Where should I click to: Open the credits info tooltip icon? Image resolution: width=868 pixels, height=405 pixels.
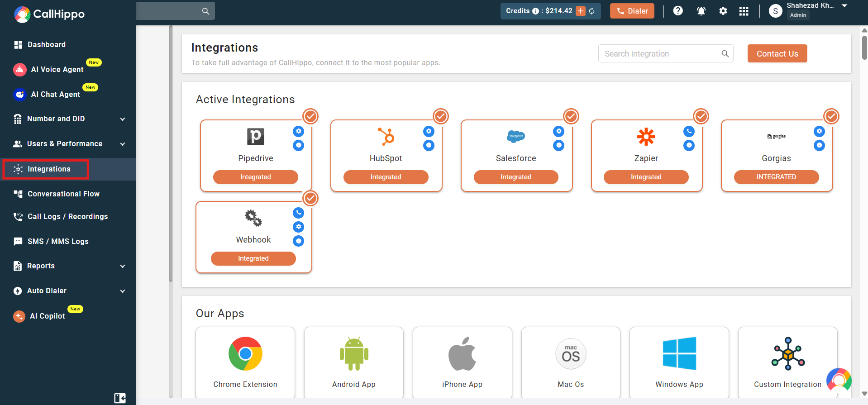point(535,11)
